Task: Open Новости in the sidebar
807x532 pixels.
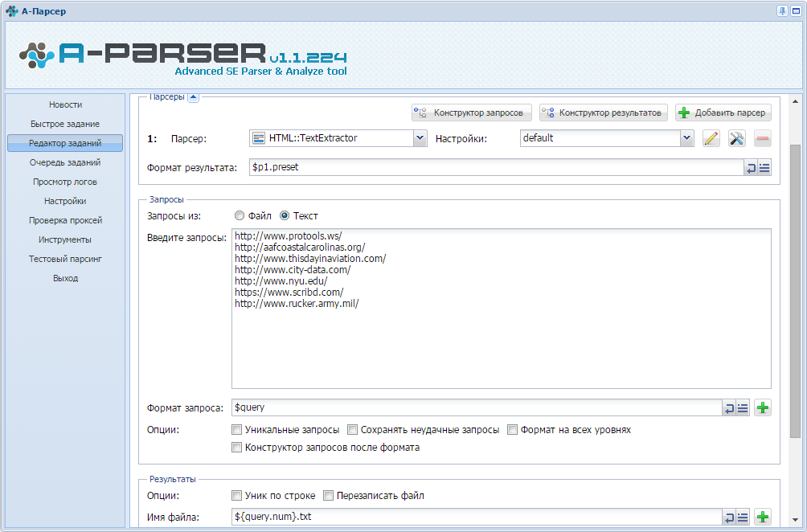Action: pyautogui.click(x=65, y=104)
